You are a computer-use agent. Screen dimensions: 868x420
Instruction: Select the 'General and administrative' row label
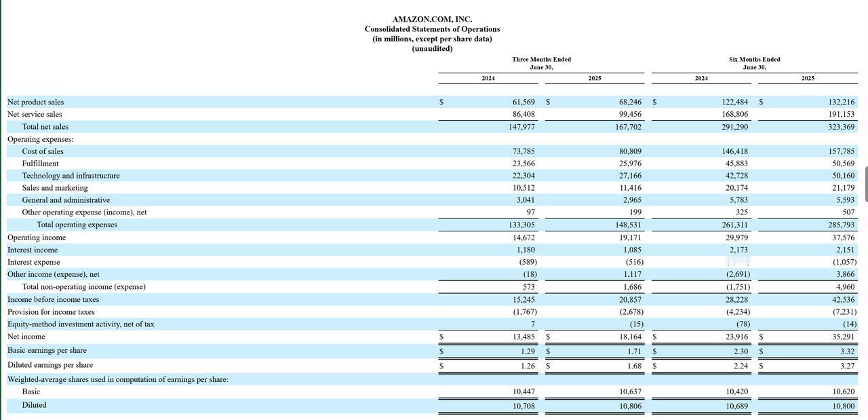pos(66,200)
